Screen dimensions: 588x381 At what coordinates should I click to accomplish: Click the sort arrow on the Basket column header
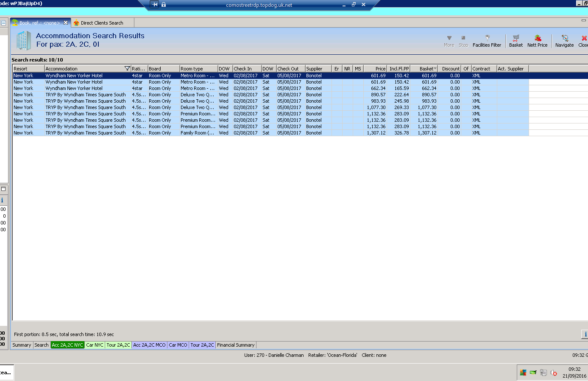[x=435, y=69]
